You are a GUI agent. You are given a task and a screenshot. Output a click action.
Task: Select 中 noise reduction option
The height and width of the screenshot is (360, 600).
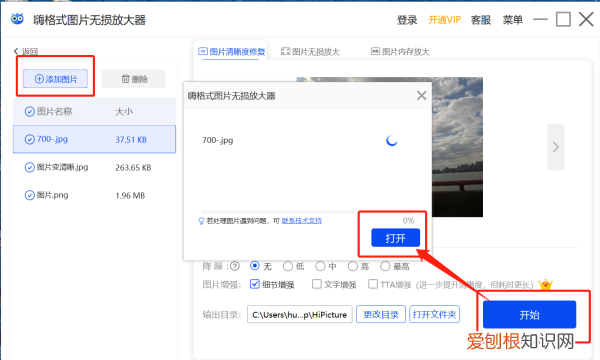tap(320, 266)
